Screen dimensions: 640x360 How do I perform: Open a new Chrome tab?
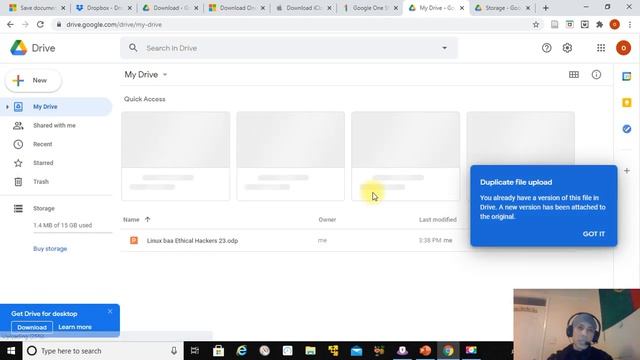point(546,8)
